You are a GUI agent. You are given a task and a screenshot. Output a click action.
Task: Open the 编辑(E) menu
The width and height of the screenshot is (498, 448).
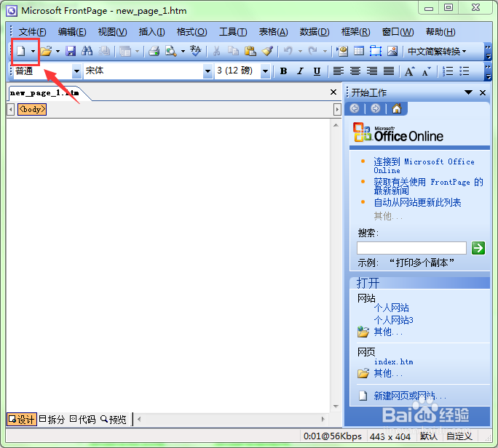tap(72, 32)
